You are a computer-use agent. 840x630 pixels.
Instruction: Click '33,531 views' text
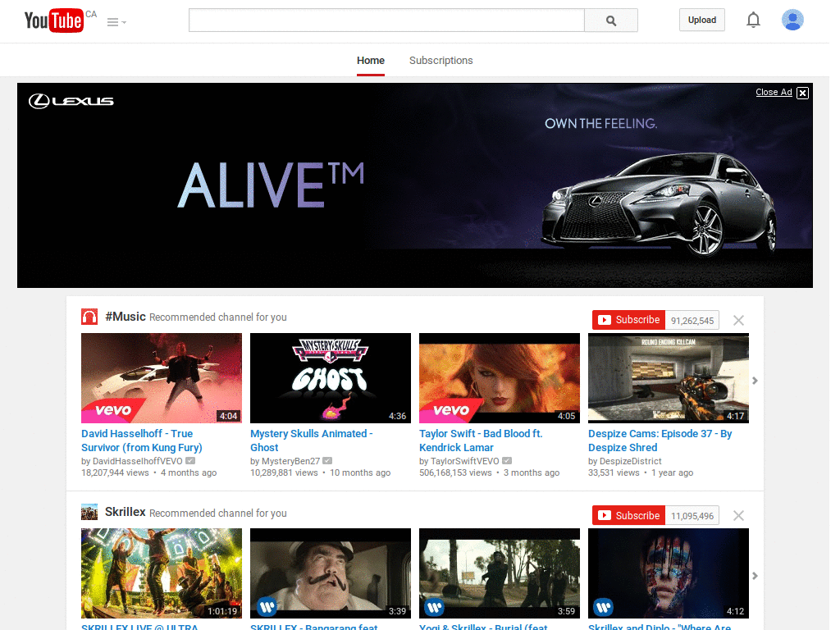[614, 472]
